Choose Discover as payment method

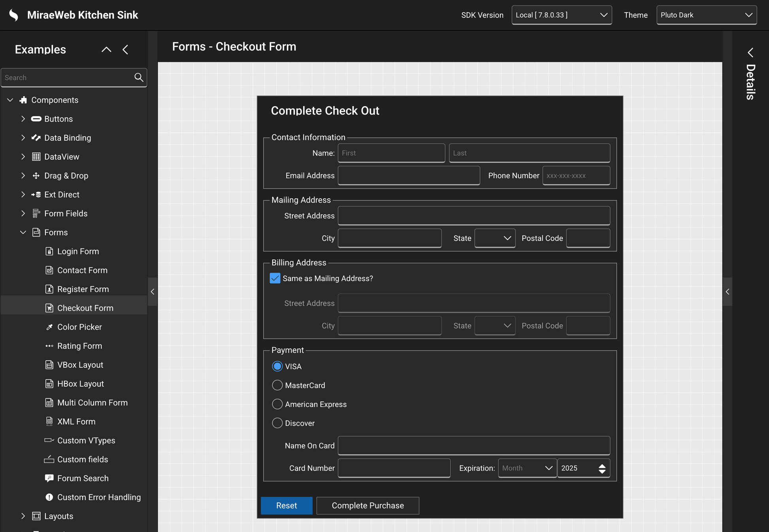(277, 423)
